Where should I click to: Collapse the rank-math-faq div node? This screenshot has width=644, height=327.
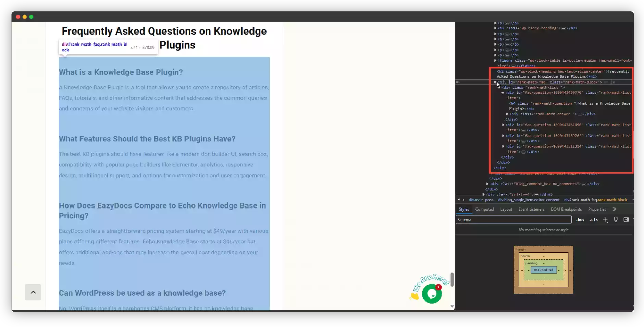[x=495, y=82]
